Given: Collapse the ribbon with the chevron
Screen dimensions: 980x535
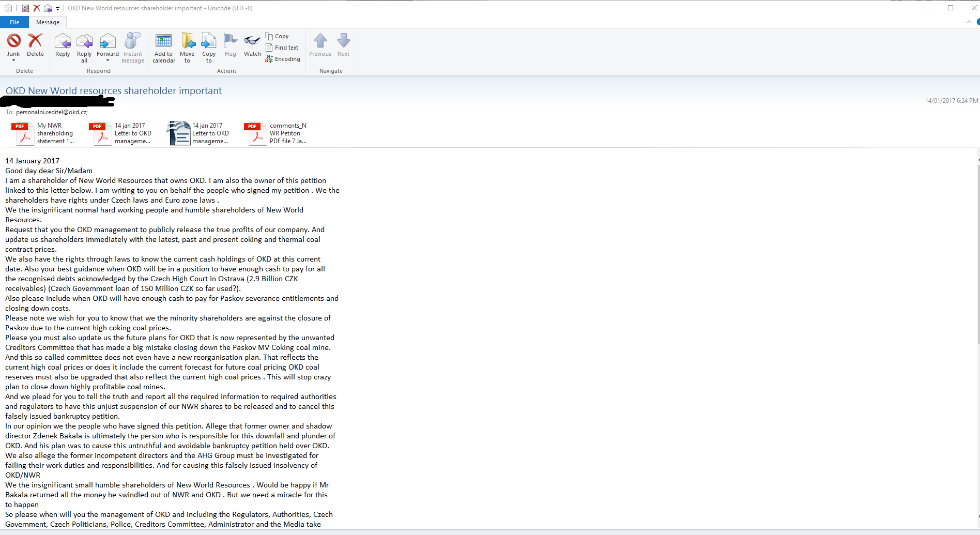Looking at the screenshot, I should coord(969,22).
